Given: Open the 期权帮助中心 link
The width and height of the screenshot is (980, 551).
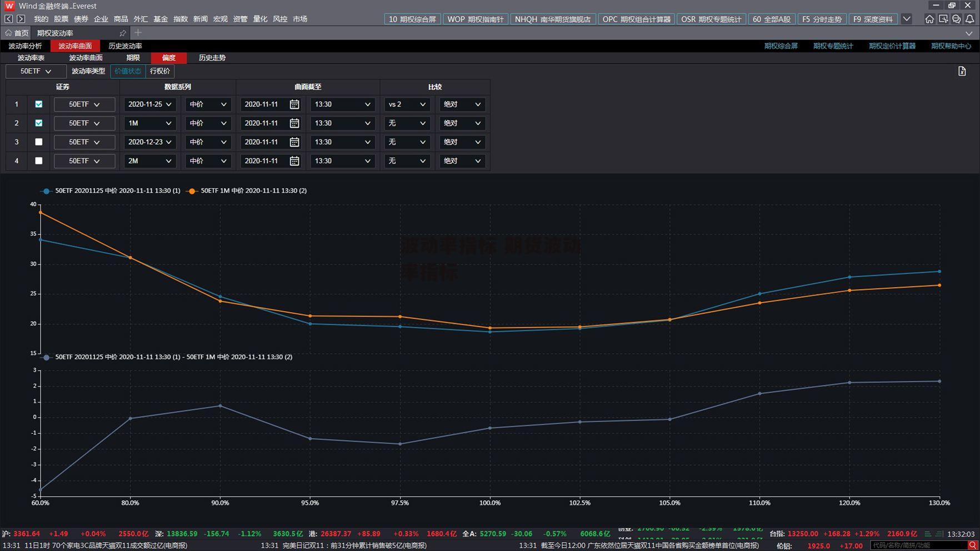Looking at the screenshot, I should [x=951, y=46].
